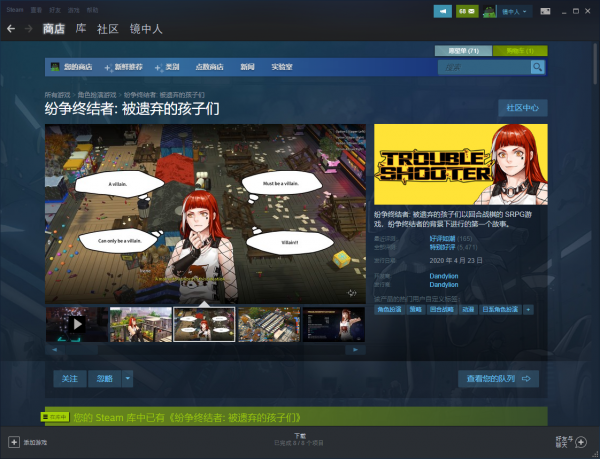This screenshot has height=459, width=600.
Task: Open developer Dandylion link
Action: (x=444, y=276)
